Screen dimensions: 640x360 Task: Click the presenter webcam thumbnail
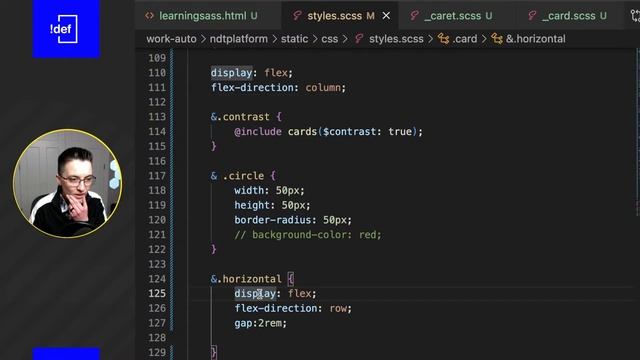pos(67,183)
